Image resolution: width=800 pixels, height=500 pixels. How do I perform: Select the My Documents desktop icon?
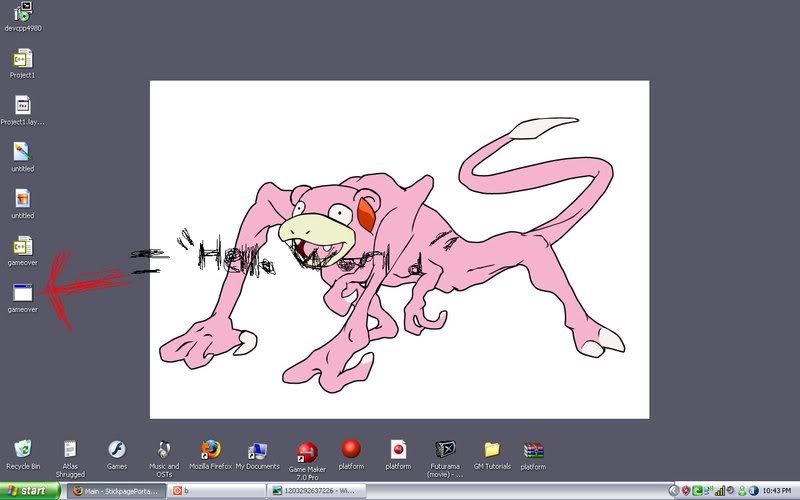[257, 449]
